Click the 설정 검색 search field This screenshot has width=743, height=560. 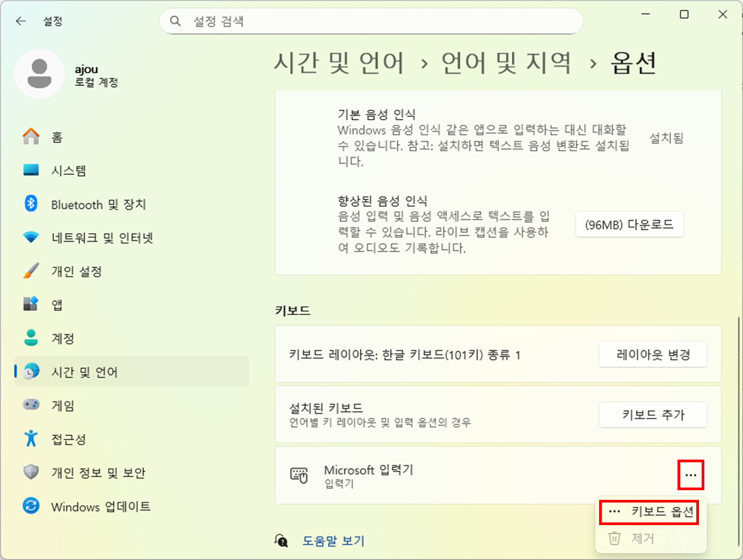pos(376,21)
